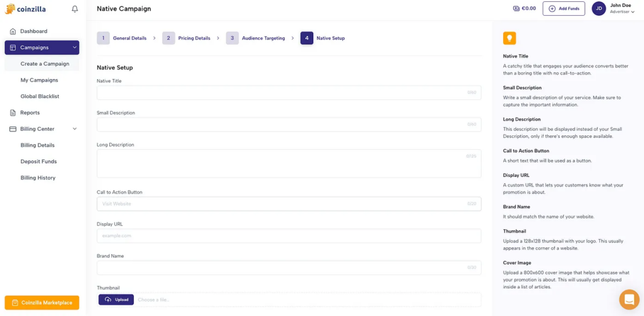The height and width of the screenshot is (316, 644).
Task: Click the thumbnail Upload button
Action: (116, 300)
